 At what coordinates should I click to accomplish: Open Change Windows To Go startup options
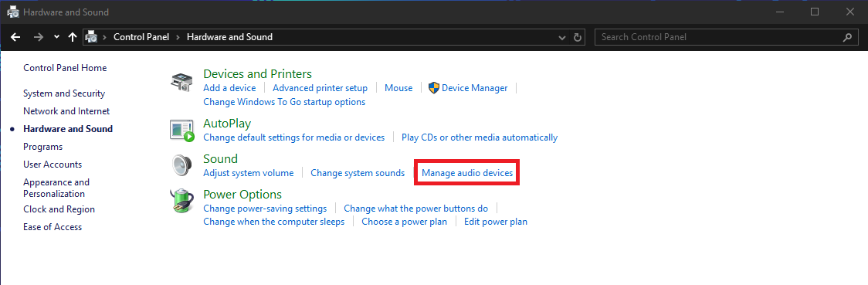(x=284, y=102)
